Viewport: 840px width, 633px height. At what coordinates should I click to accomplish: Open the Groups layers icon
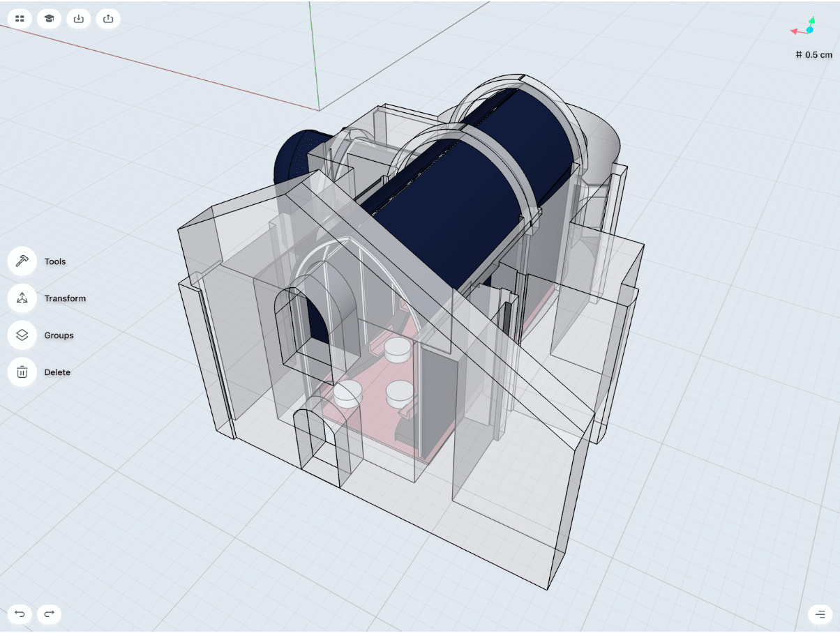point(22,335)
